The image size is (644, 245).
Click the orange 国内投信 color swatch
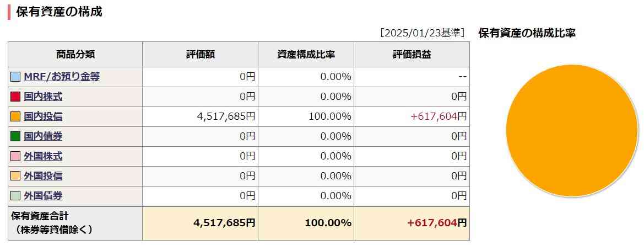15,116
